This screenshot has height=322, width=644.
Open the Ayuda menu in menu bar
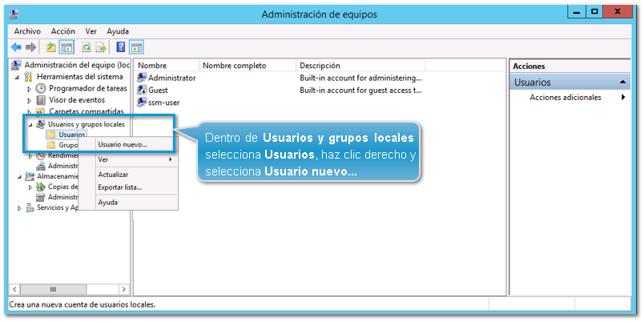[x=118, y=31]
